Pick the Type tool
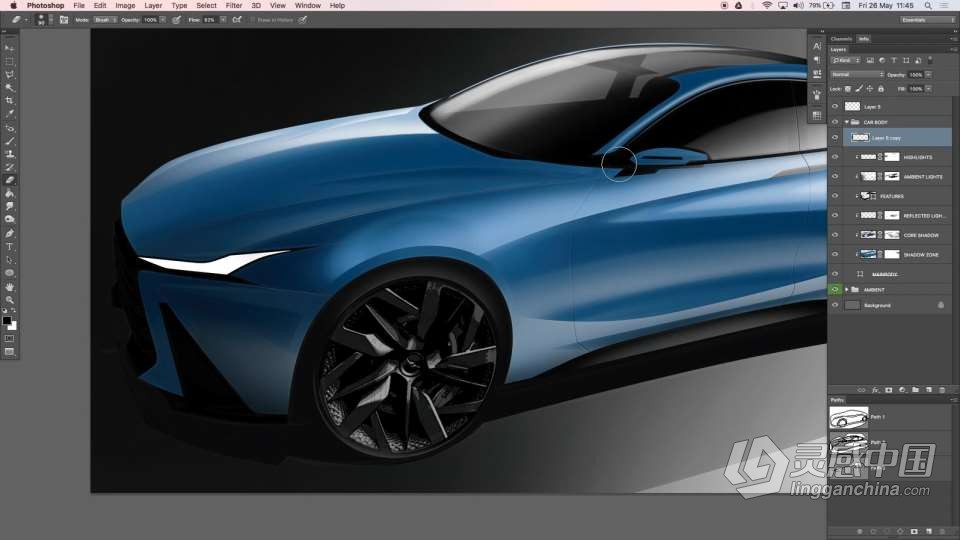 tap(10, 246)
